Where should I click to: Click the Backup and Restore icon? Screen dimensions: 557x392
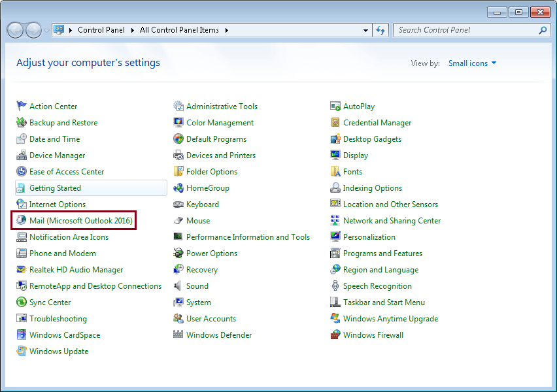pyautogui.click(x=22, y=122)
